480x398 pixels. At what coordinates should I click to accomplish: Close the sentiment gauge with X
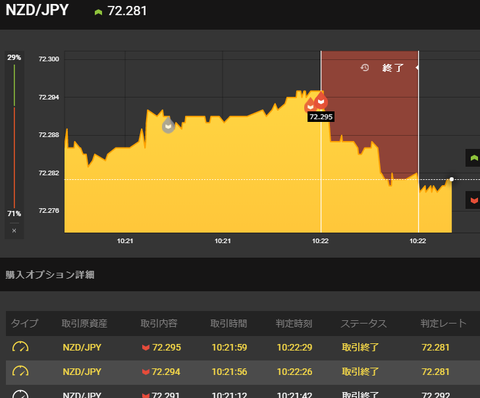[x=14, y=231]
